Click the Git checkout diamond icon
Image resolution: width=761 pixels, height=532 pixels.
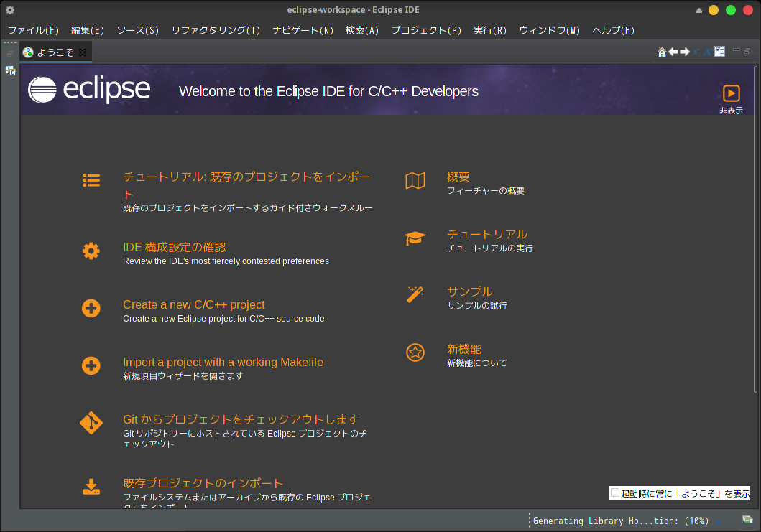point(91,423)
